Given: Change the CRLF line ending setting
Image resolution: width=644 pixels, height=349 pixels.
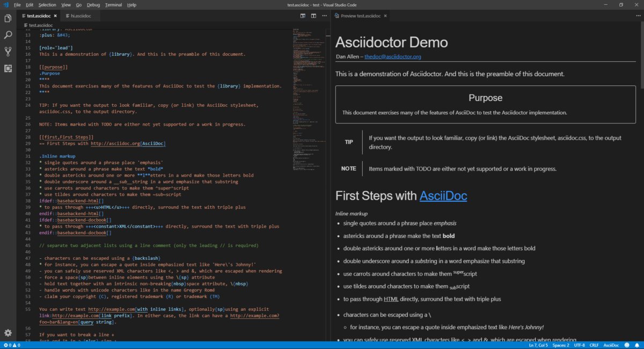Looking at the screenshot, I should coord(594,345).
